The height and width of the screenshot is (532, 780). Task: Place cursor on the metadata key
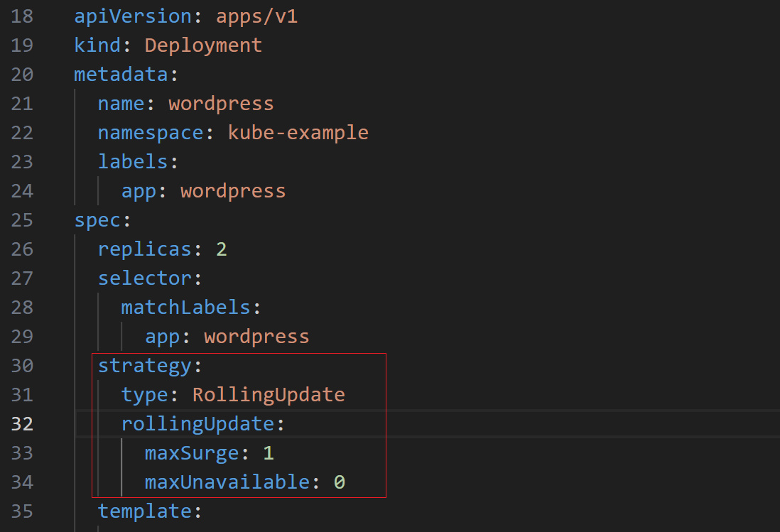tap(121, 75)
